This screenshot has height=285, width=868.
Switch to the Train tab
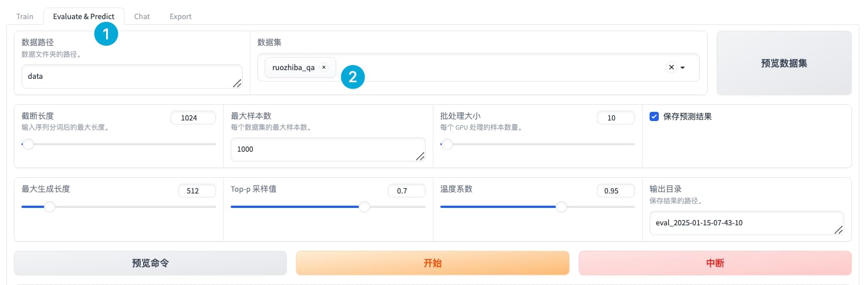click(x=25, y=16)
